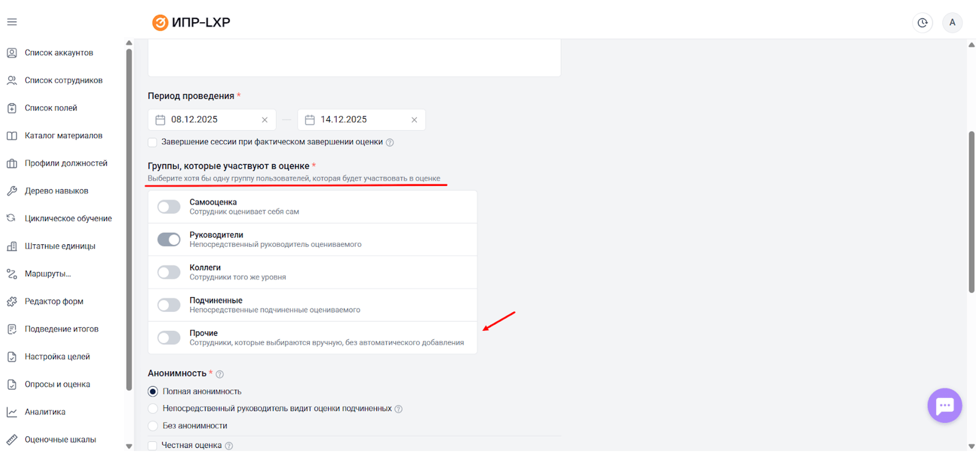This screenshot has width=980, height=453.
Task: Disable the Руководители toggle
Action: pyautogui.click(x=169, y=240)
